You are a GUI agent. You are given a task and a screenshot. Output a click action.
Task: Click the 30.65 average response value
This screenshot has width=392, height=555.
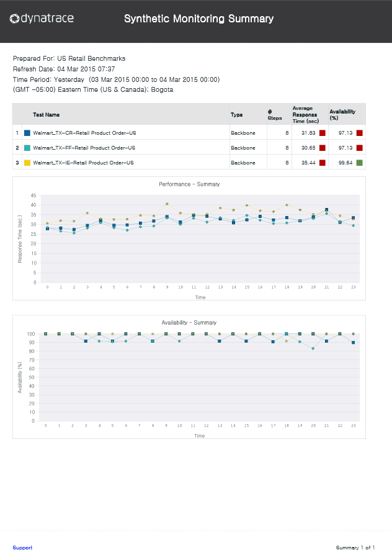308,148
